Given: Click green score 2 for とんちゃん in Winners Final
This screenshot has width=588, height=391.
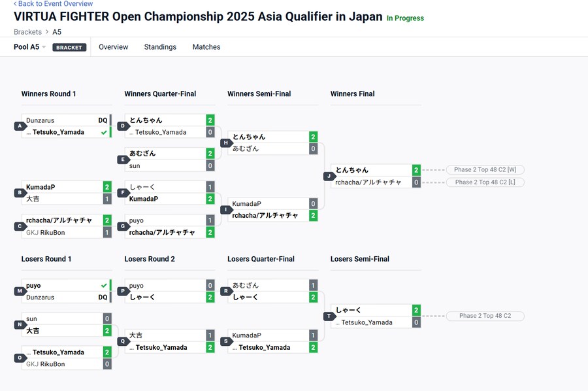Looking at the screenshot, I should point(416,170).
